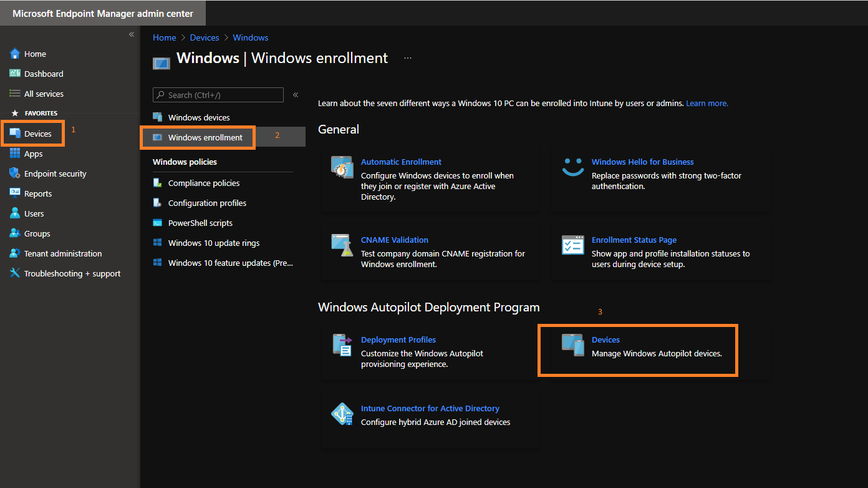Click the Users person icon
Viewport: 868px width, 488px height.
(x=15, y=213)
